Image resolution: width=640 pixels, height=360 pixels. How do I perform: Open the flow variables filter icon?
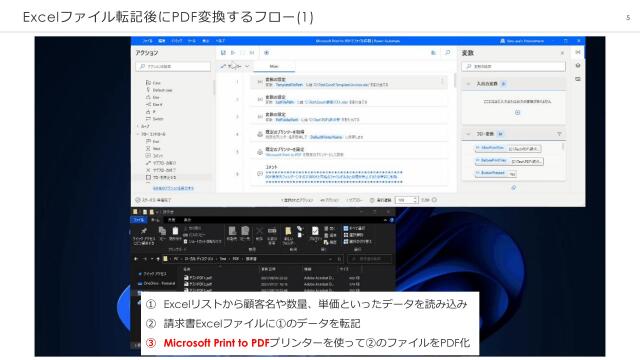[x=559, y=134]
